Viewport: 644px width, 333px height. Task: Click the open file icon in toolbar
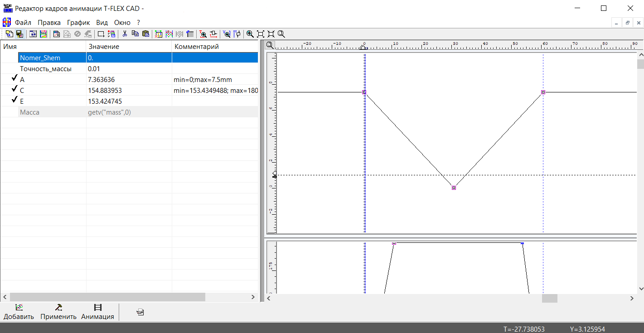pos(9,34)
